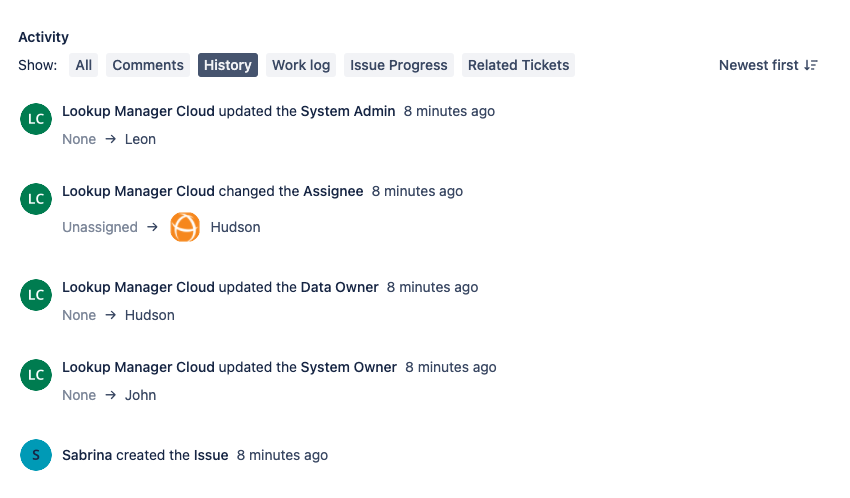Click Hudson name in the Assignee change

(x=235, y=227)
